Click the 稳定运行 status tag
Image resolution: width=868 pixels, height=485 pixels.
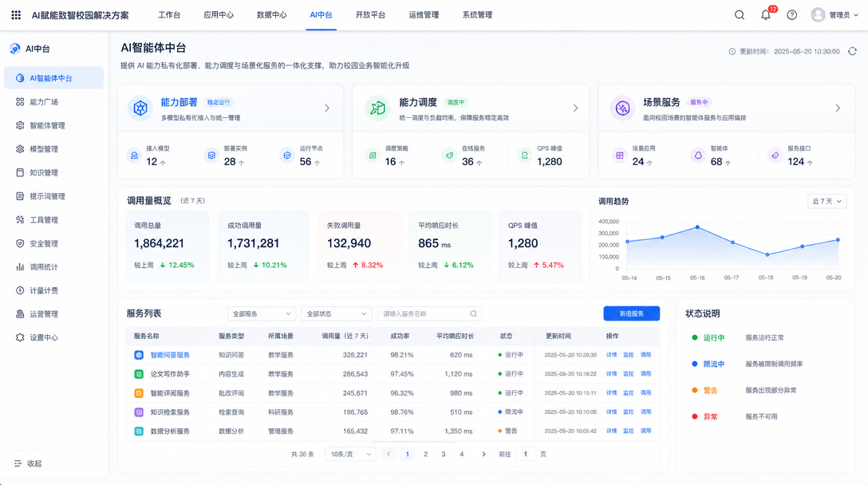219,102
